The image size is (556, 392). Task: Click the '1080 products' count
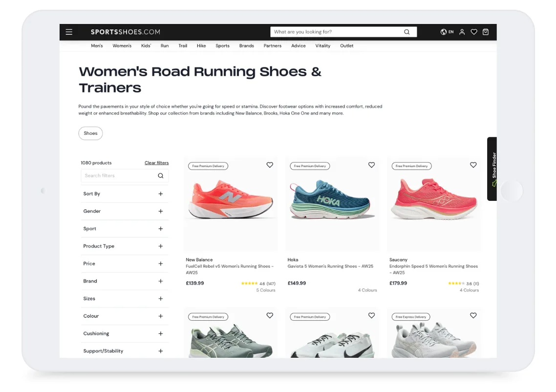tap(96, 163)
